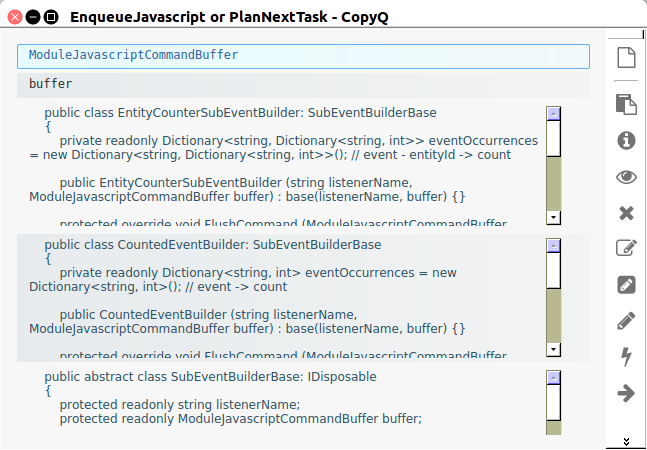The width and height of the screenshot is (647, 450).
Task: Click the paste clipboard icon in sidebar
Action: pyautogui.click(x=626, y=104)
